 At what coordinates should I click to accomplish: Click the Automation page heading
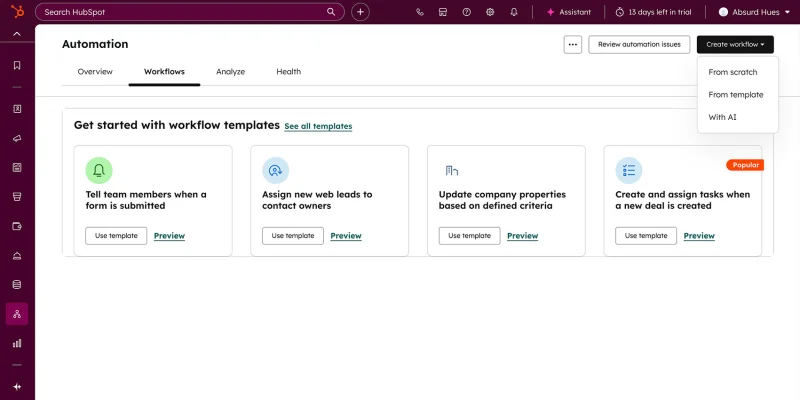pos(95,44)
